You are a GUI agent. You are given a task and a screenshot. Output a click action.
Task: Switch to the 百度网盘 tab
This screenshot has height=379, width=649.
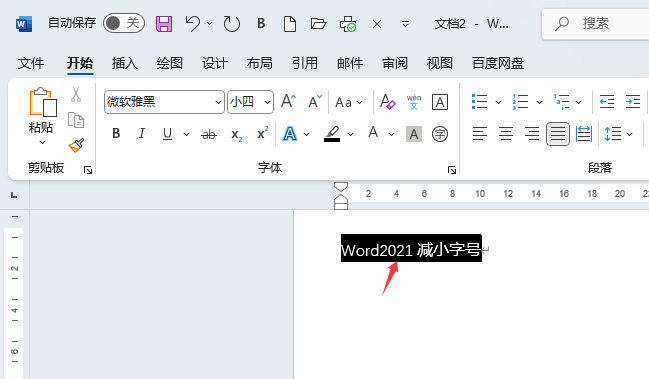pyautogui.click(x=498, y=63)
